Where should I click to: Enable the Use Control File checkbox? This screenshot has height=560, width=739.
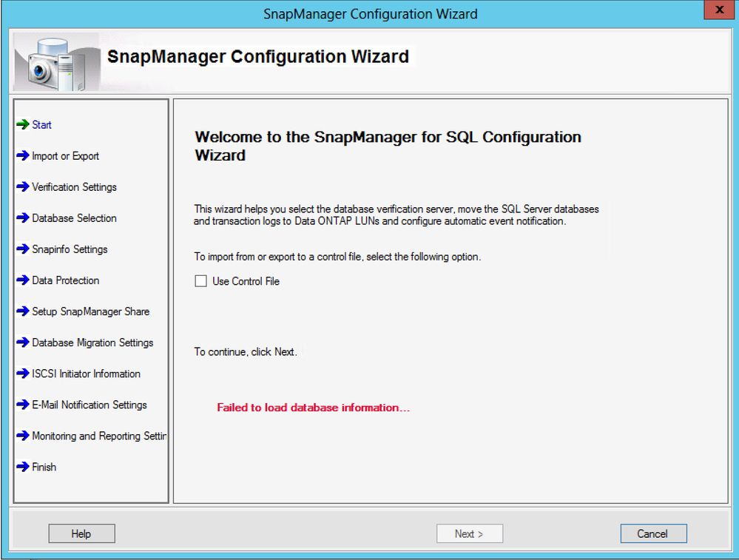200,281
